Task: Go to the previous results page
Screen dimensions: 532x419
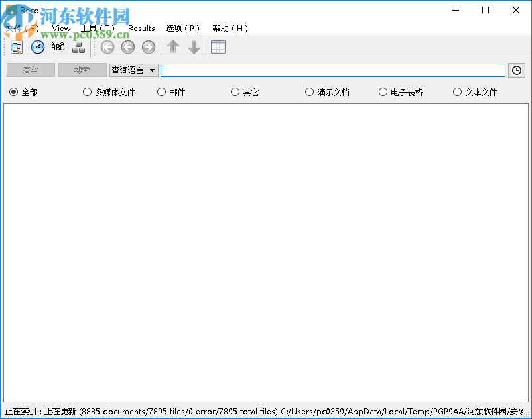Action: pos(127,47)
